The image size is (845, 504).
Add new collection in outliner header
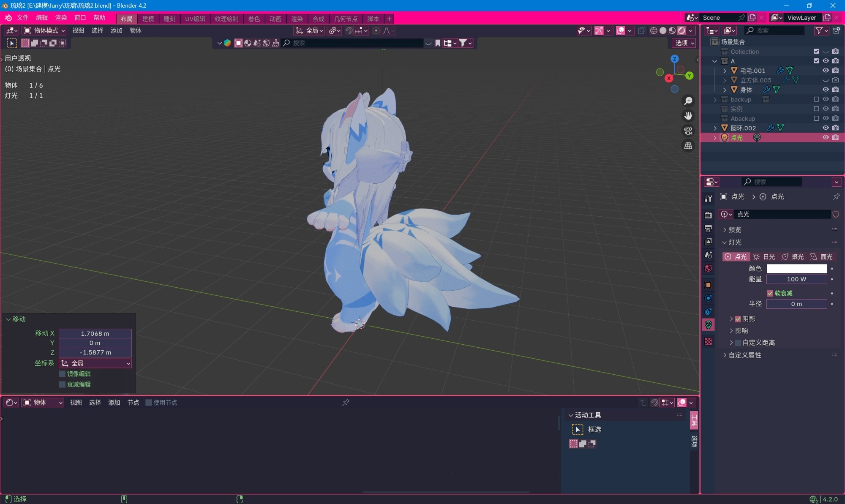(837, 30)
